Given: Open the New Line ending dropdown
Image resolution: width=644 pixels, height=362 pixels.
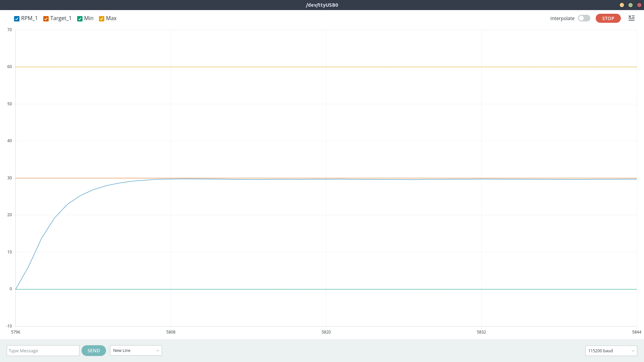Looking at the screenshot, I should [x=136, y=350].
